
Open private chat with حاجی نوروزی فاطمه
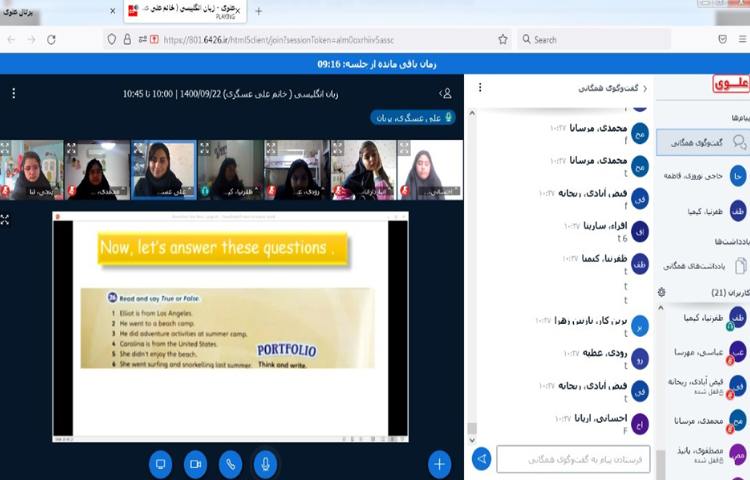pyautogui.click(x=702, y=176)
